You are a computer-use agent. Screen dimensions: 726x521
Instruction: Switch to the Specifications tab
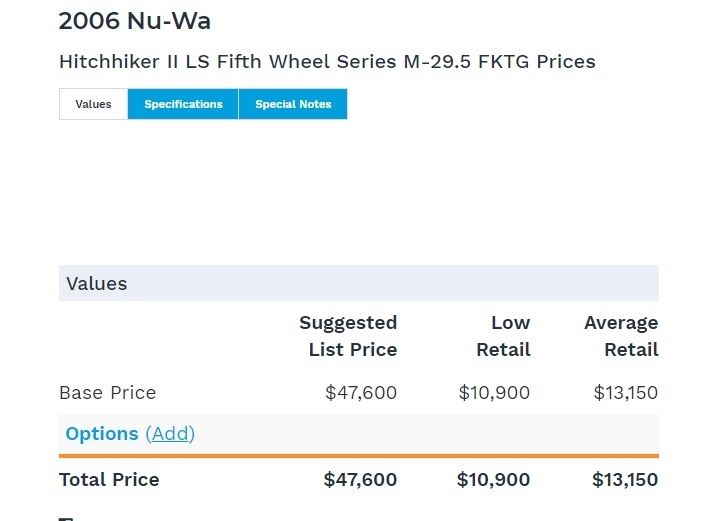(x=183, y=105)
